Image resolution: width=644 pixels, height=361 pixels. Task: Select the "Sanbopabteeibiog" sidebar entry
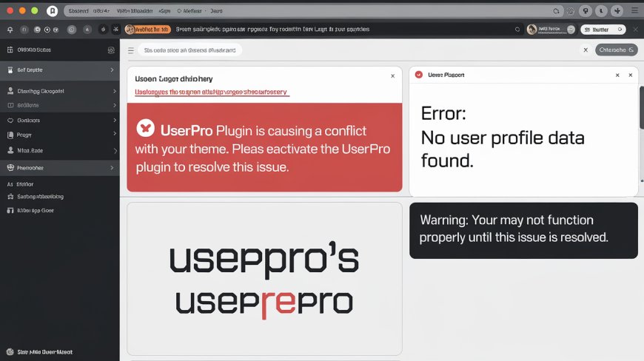click(36, 197)
